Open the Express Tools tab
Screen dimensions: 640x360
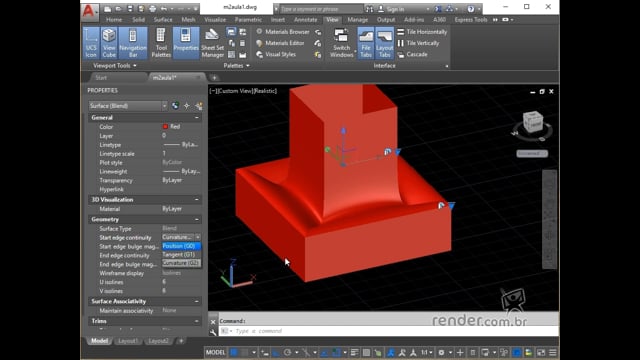[471, 20]
